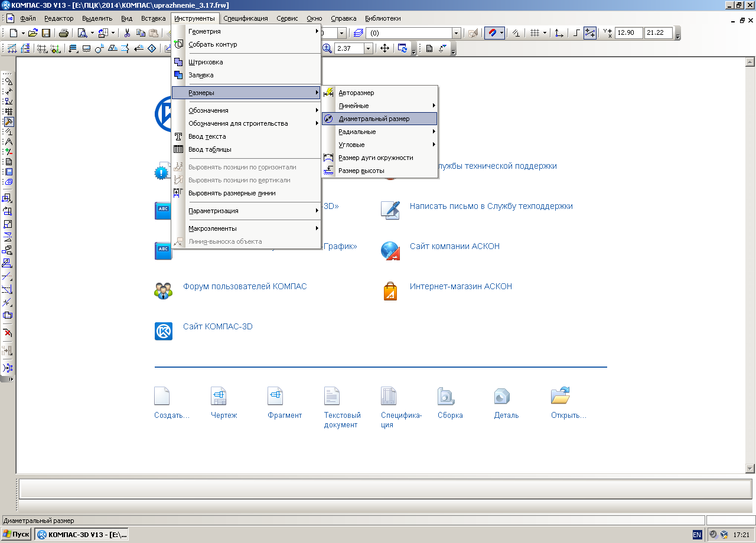Screen dimensions: 756x543
Task: Open the Файл menu
Action: point(28,18)
